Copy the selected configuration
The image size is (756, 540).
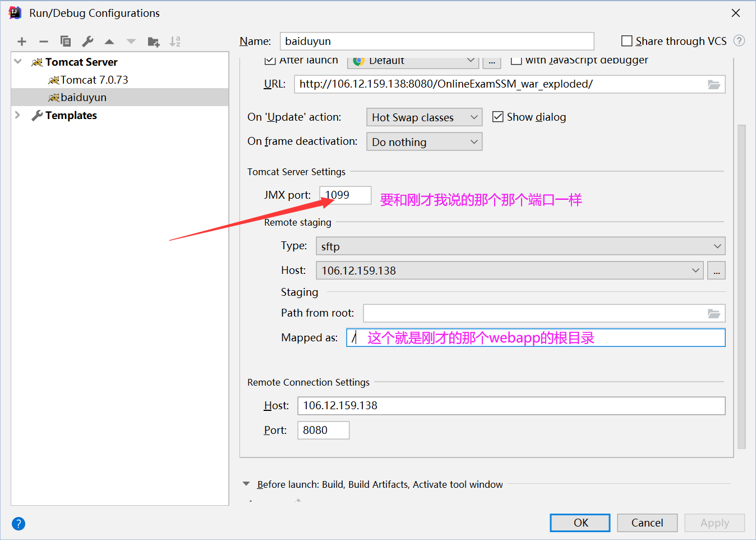click(x=66, y=42)
